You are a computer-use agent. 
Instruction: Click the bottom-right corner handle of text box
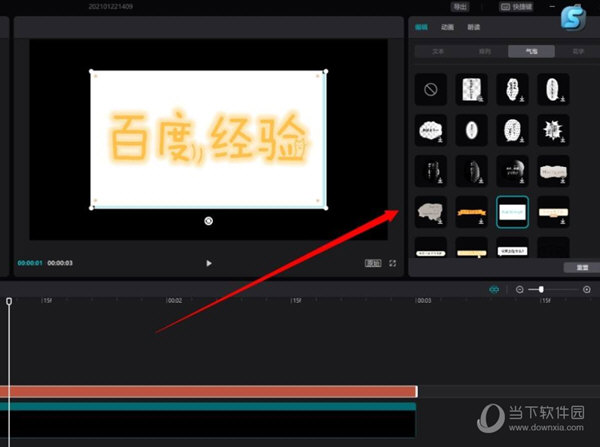[326, 208]
